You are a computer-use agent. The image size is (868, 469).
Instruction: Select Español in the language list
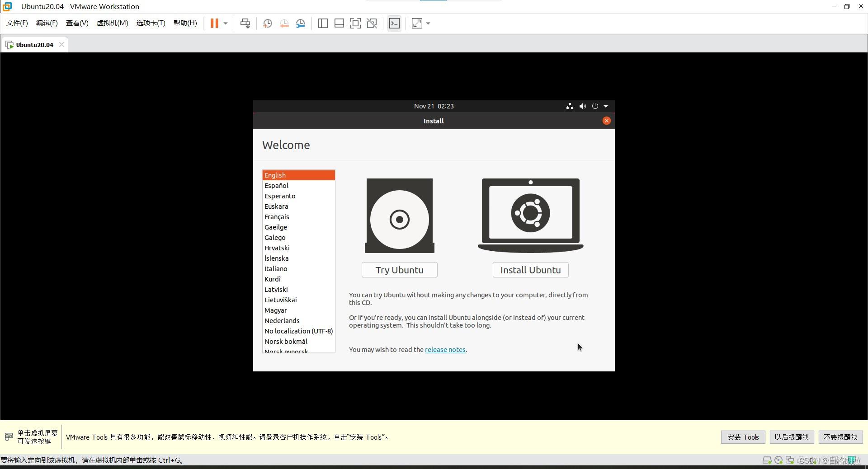click(x=298, y=186)
